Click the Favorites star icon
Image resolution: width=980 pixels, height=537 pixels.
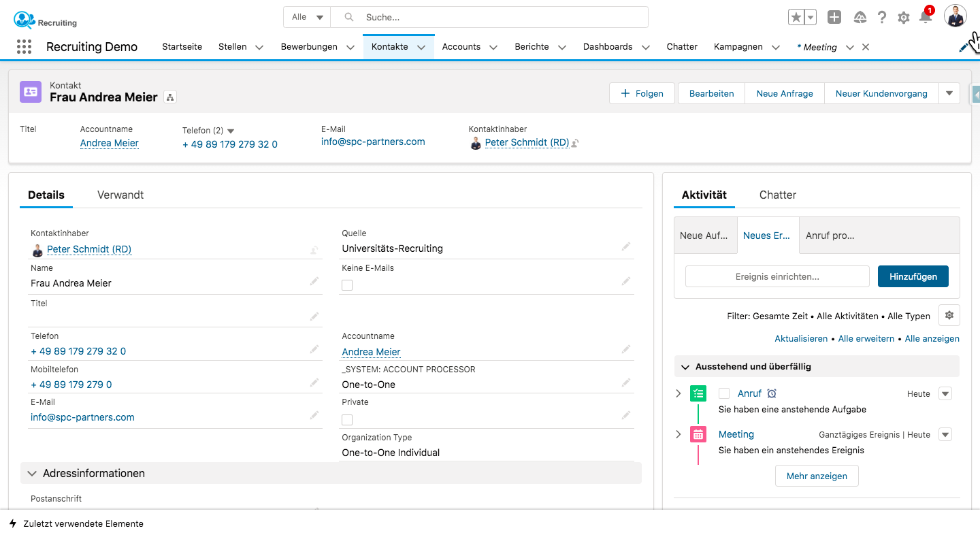pos(796,18)
